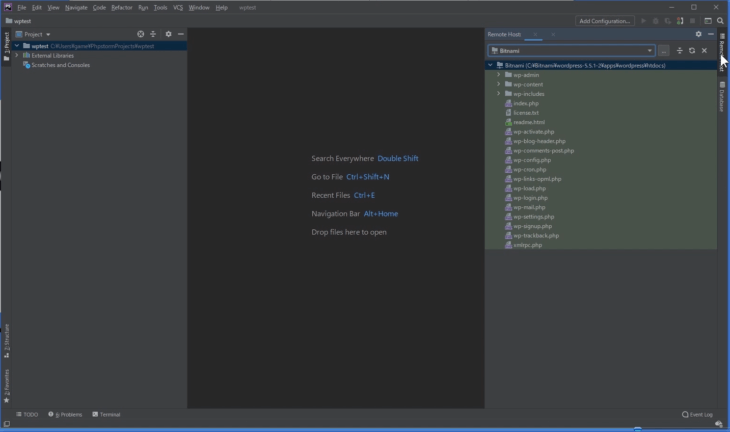Open the VCS menu
This screenshot has height=432, width=730.
[x=178, y=7]
